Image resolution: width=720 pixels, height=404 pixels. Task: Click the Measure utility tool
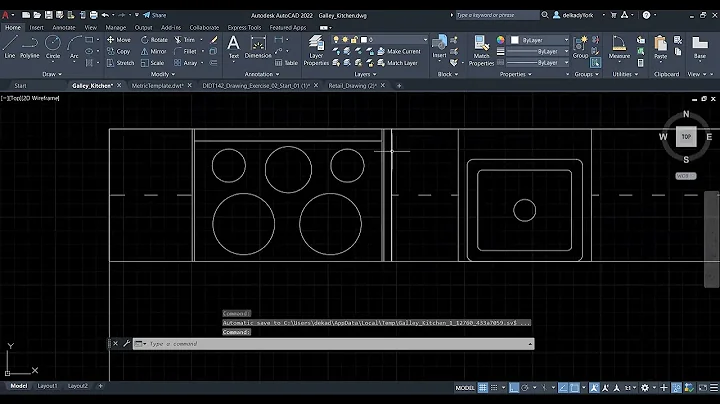pos(619,46)
